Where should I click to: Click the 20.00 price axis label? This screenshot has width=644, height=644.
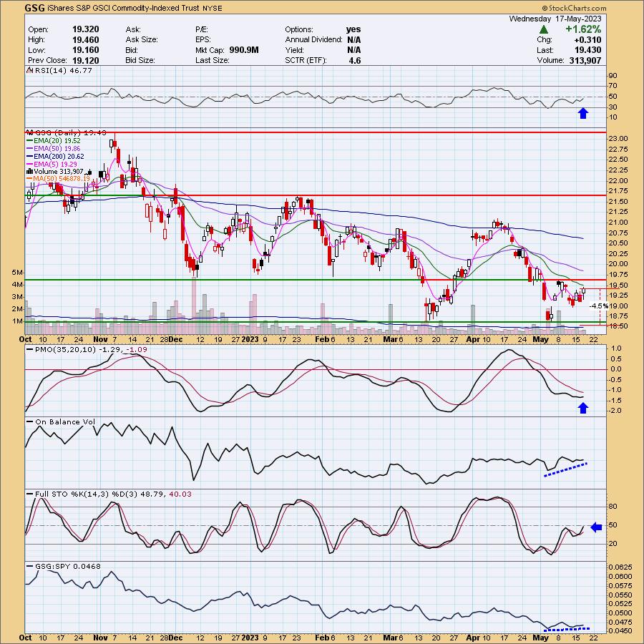[618, 263]
